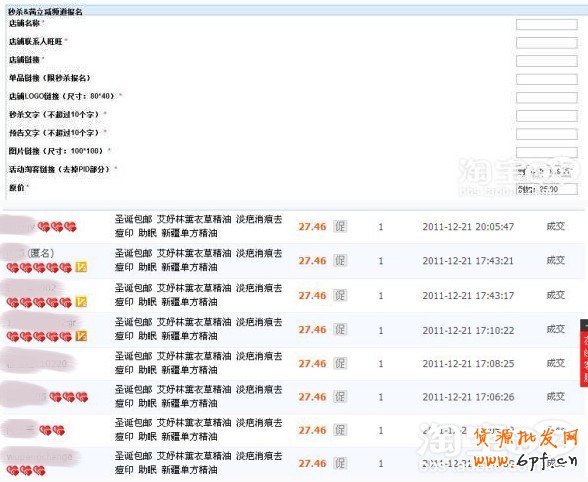Select the 单品链接 (限秒杀报名) input field
The image size is (588, 482).
(546, 79)
